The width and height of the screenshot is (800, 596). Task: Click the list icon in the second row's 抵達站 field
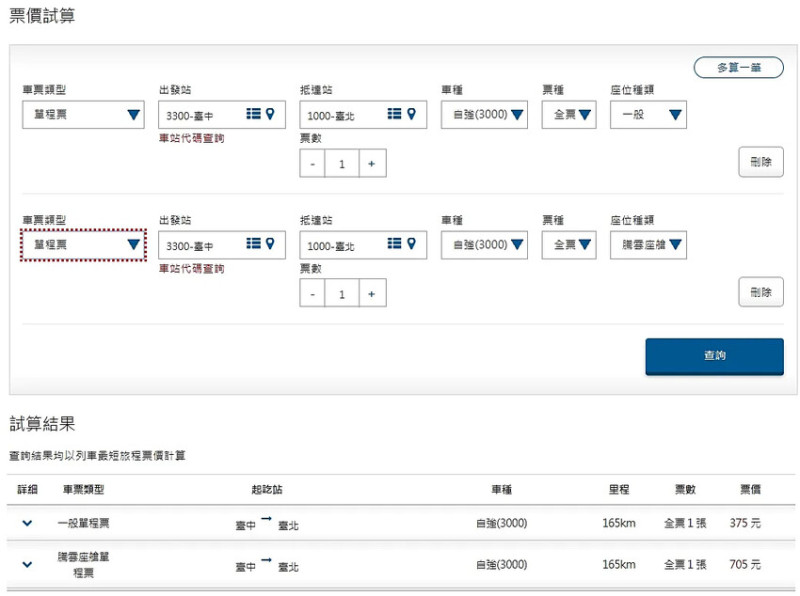(396, 244)
